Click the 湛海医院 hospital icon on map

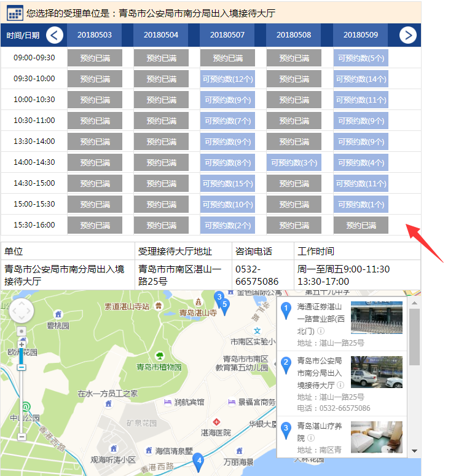click(x=216, y=422)
